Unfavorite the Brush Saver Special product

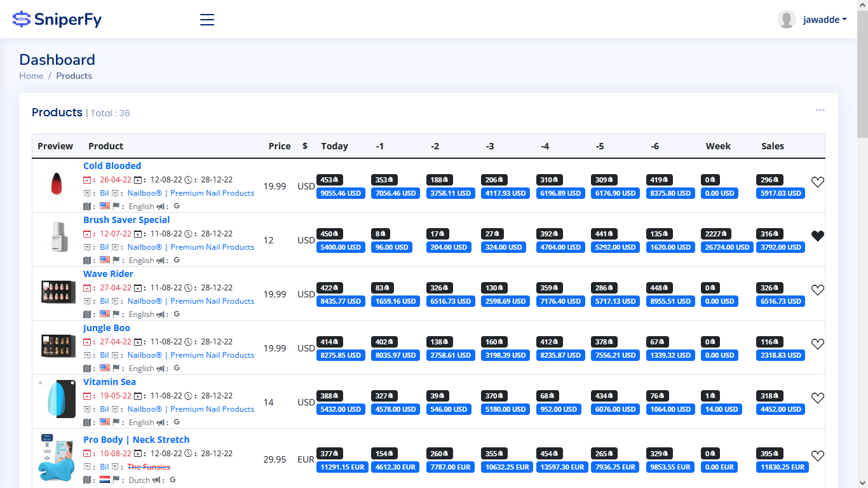pyautogui.click(x=818, y=236)
